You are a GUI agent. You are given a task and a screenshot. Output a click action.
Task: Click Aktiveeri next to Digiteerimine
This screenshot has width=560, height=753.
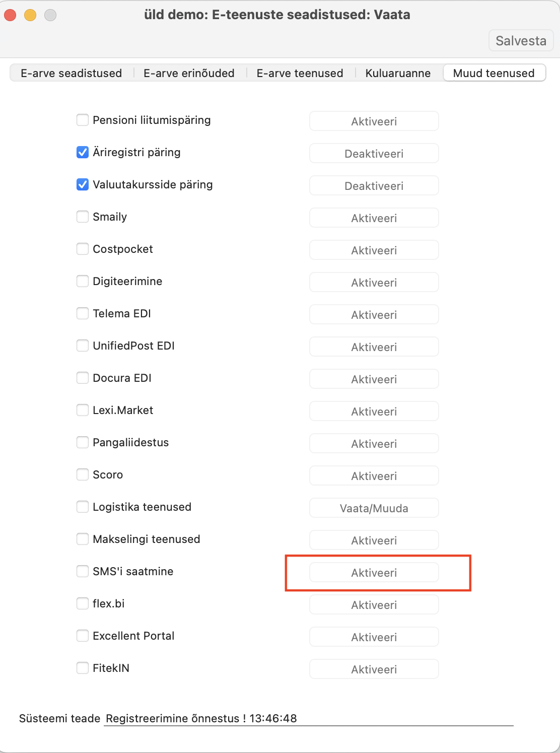374,283
